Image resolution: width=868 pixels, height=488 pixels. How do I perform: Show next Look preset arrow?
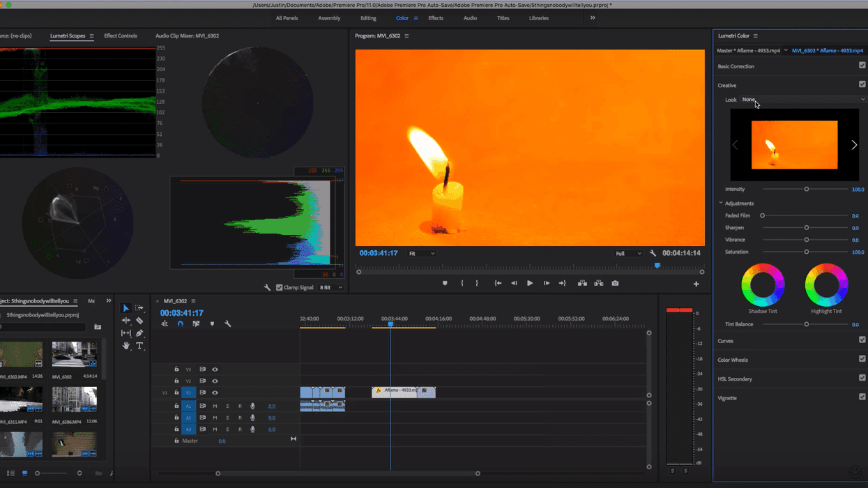pyautogui.click(x=854, y=145)
